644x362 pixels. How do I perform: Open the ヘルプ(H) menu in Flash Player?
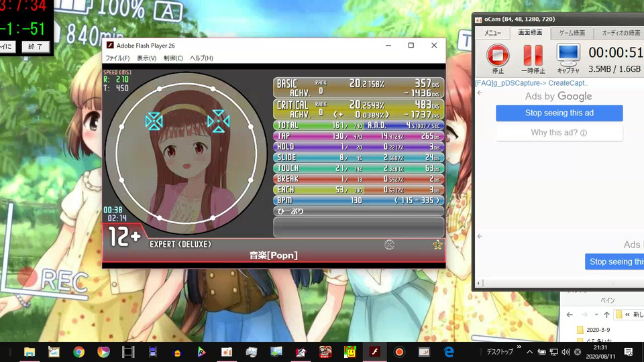tap(201, 58)
